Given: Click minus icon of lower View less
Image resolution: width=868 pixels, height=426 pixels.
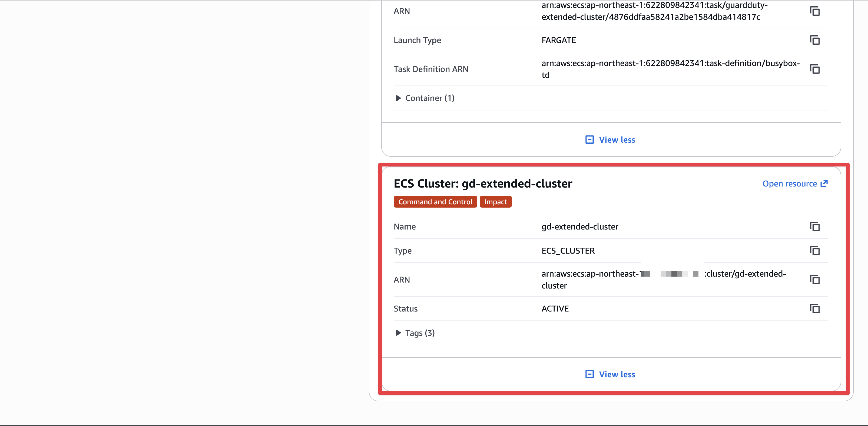Looking at the screenshot, I should (x=589, y=374).
